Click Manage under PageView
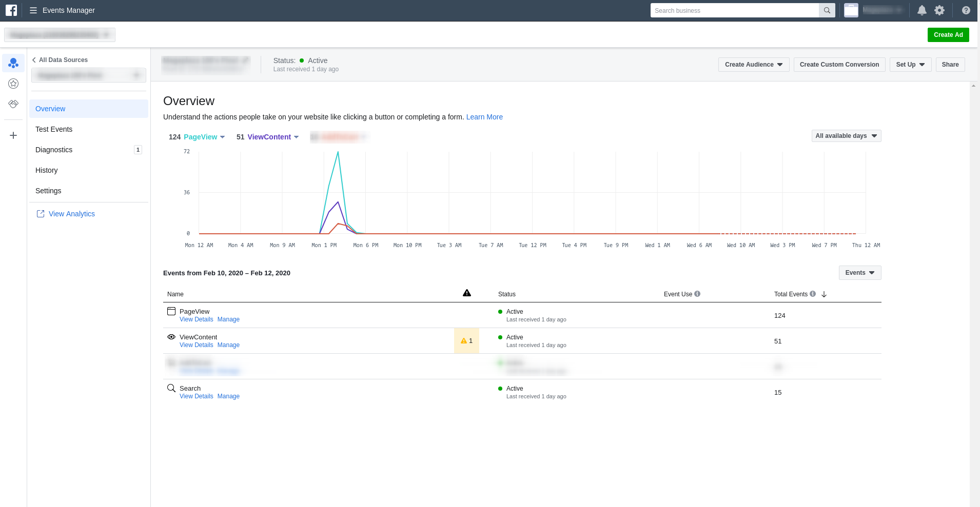The image size is (980, 507). tap(228, 319)
